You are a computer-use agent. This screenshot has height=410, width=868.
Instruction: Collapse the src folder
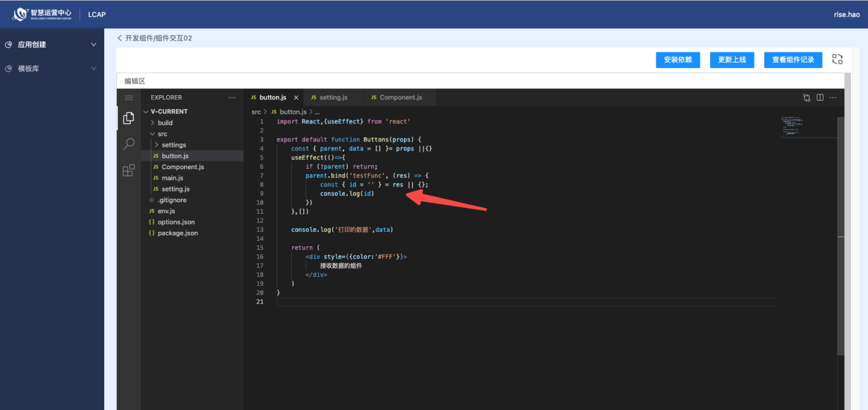tap(153, 134)
